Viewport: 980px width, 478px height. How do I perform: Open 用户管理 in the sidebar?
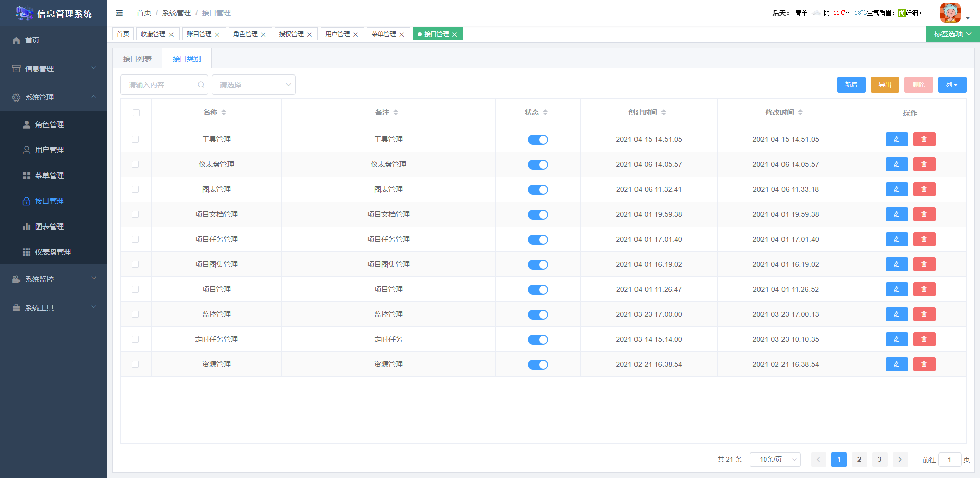click(x=54, y=150)
